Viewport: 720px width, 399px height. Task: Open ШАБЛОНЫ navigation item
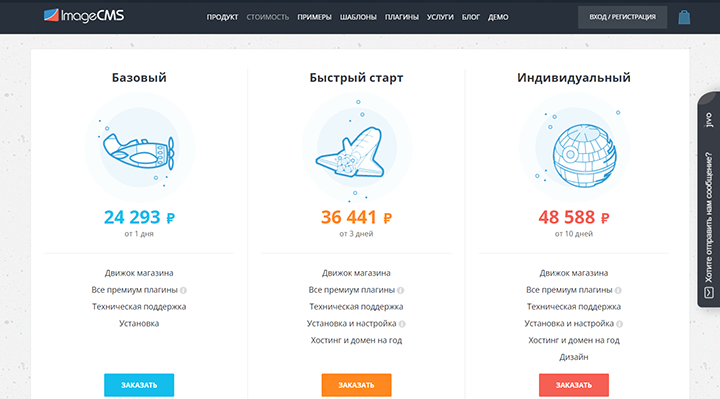[358, 17]
